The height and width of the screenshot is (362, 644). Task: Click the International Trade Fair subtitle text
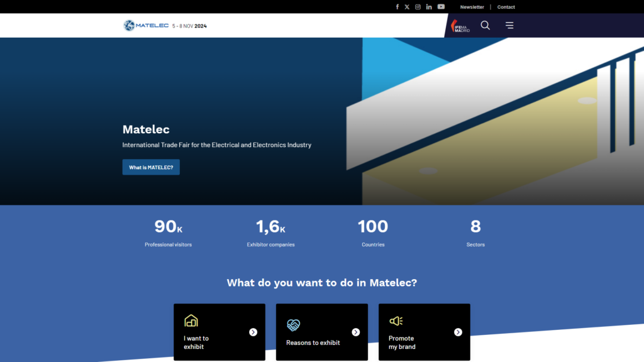[217, 145]
